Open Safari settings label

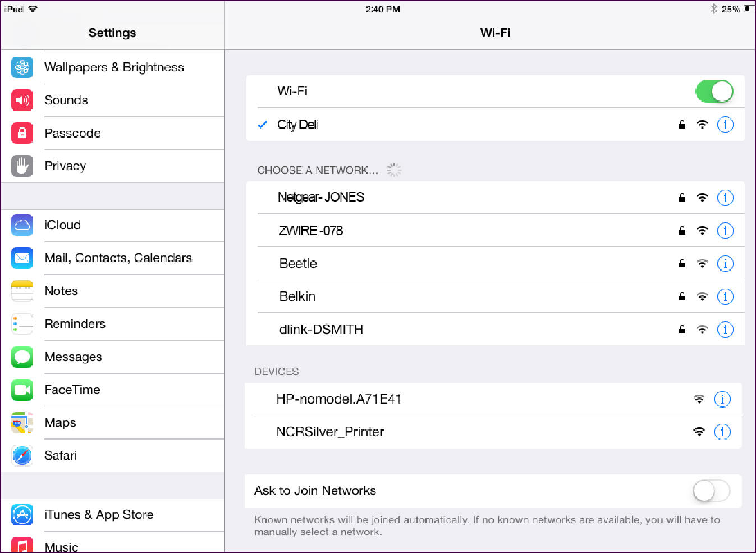point(61,456)
